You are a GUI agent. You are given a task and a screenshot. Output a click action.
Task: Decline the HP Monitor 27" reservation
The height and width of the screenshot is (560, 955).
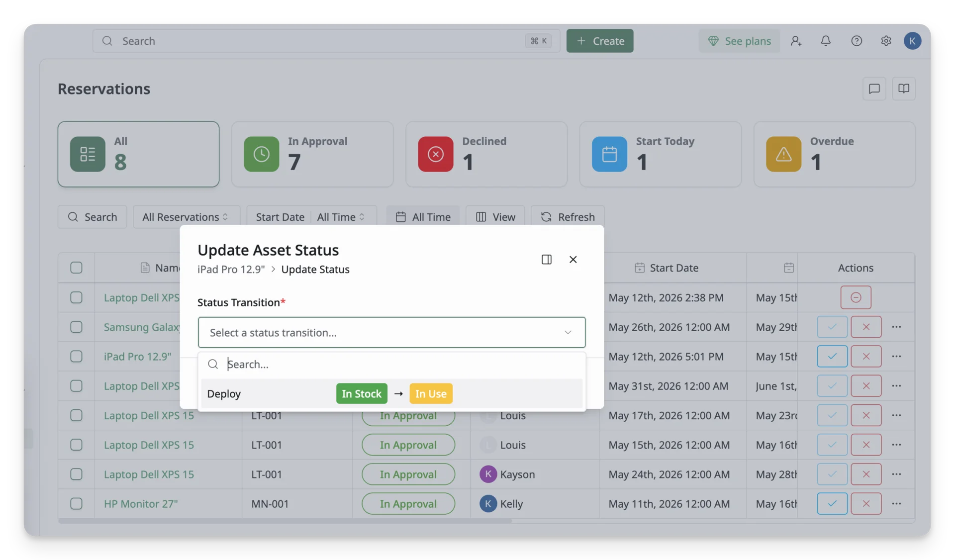coord(866,503)
